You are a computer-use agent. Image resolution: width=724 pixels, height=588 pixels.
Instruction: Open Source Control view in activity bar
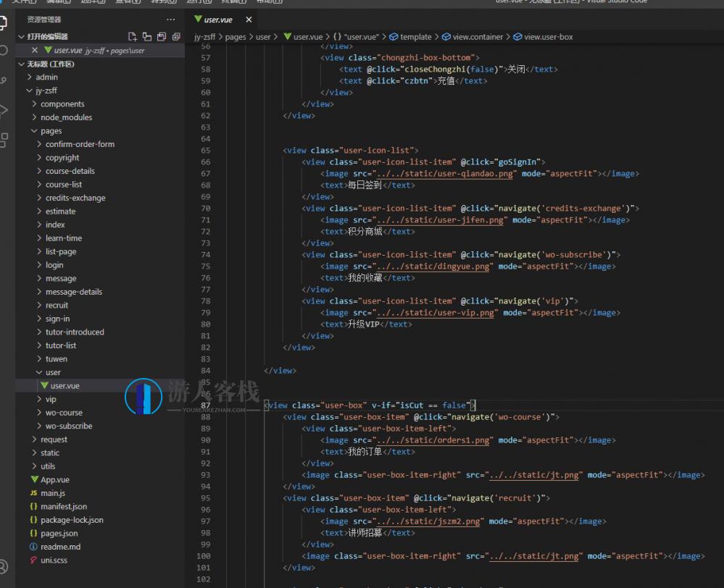click(4, 80)
